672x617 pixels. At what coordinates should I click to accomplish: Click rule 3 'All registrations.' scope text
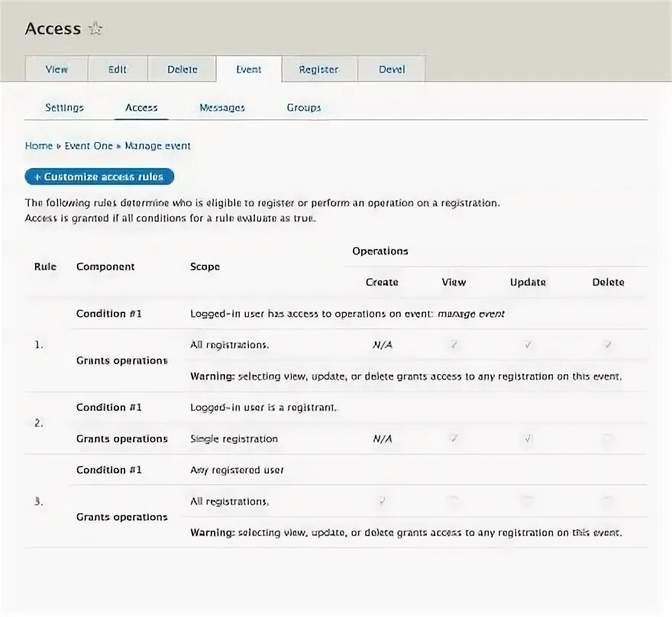click(x=230, y=501)
